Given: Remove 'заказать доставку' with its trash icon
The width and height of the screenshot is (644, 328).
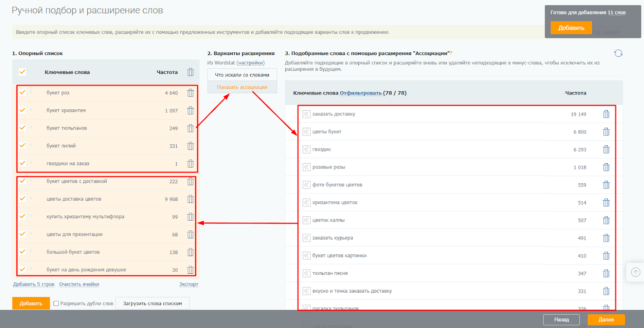Looking at the screenshot, I should pyautogui.click(x=606, y=114).
